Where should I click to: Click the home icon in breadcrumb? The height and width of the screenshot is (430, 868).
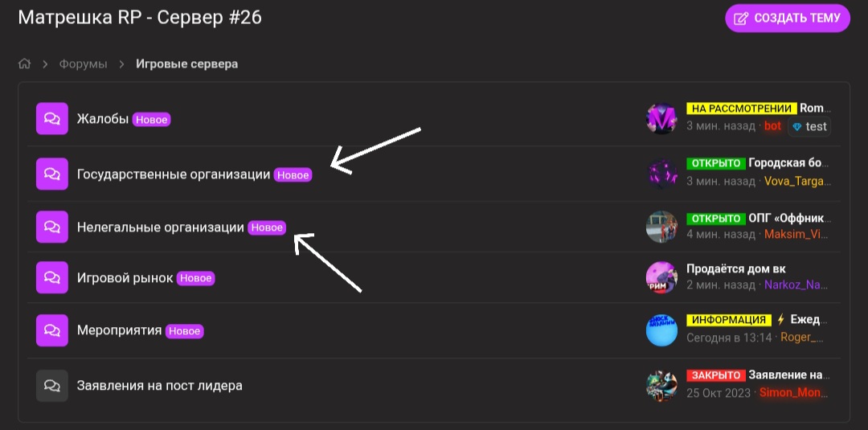25,64
